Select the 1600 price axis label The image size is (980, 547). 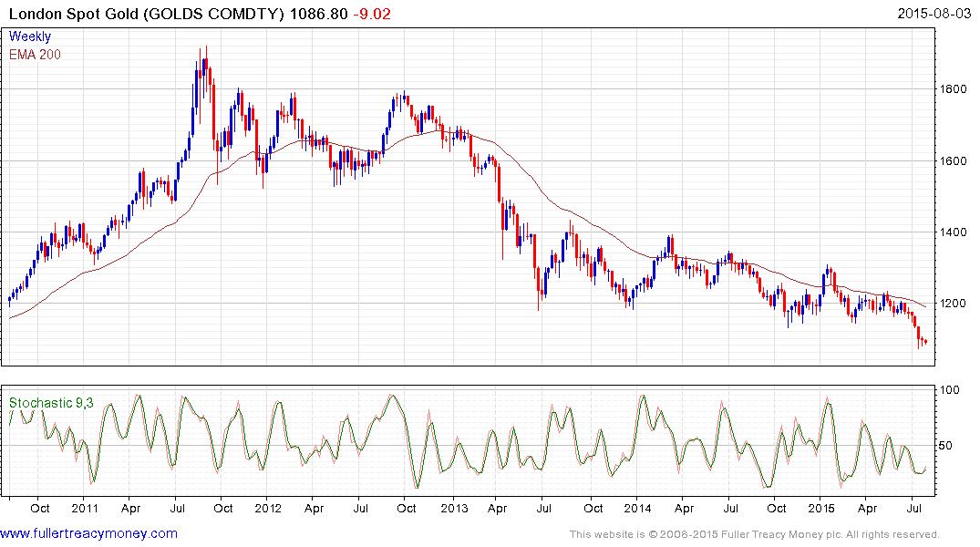click(x=954, y=160)
